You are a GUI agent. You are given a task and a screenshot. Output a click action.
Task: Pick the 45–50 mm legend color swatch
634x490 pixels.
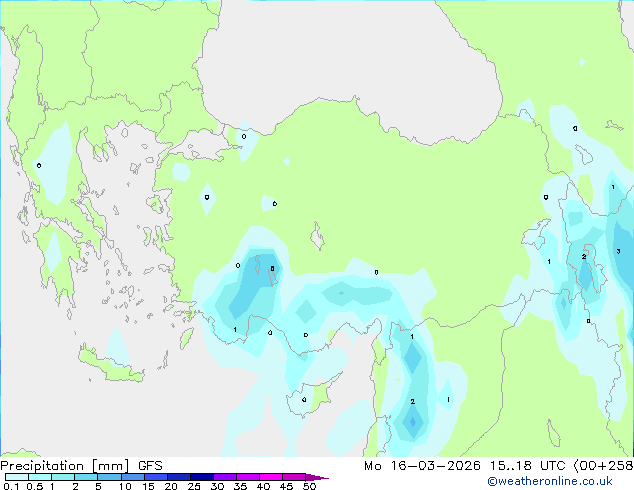click(x=294, y=477)
